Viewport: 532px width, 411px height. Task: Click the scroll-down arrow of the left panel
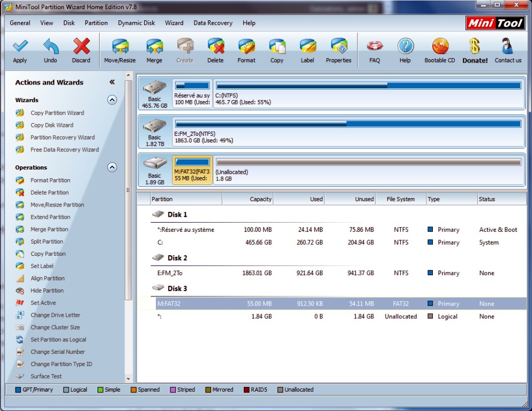(128, 379)
